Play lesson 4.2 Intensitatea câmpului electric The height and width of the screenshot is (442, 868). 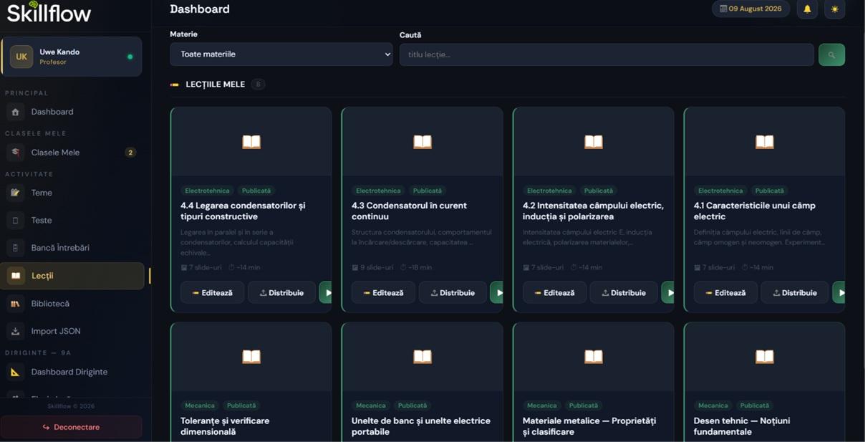(670, 294)
